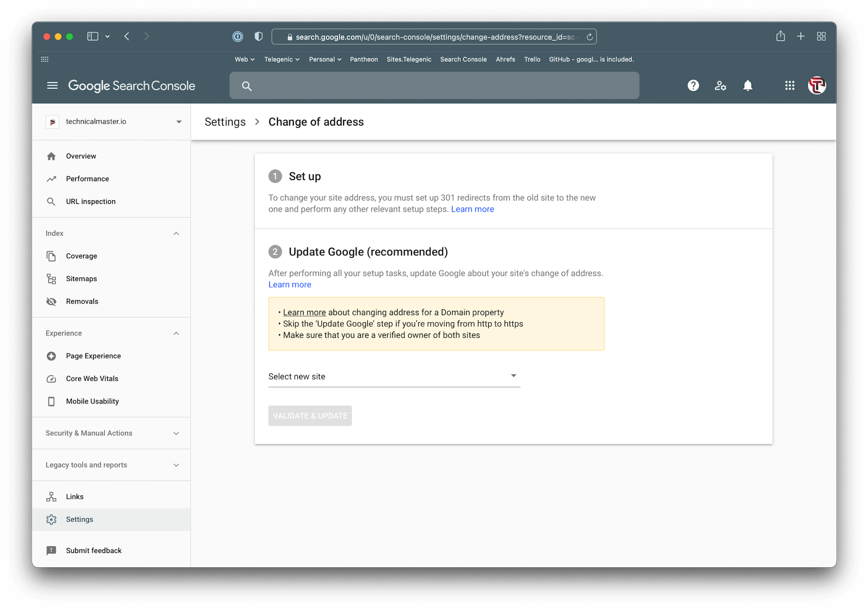868x609 pixels.
Task: Click the Safari privacy shield icon
Action: click(x=259, y=37)
